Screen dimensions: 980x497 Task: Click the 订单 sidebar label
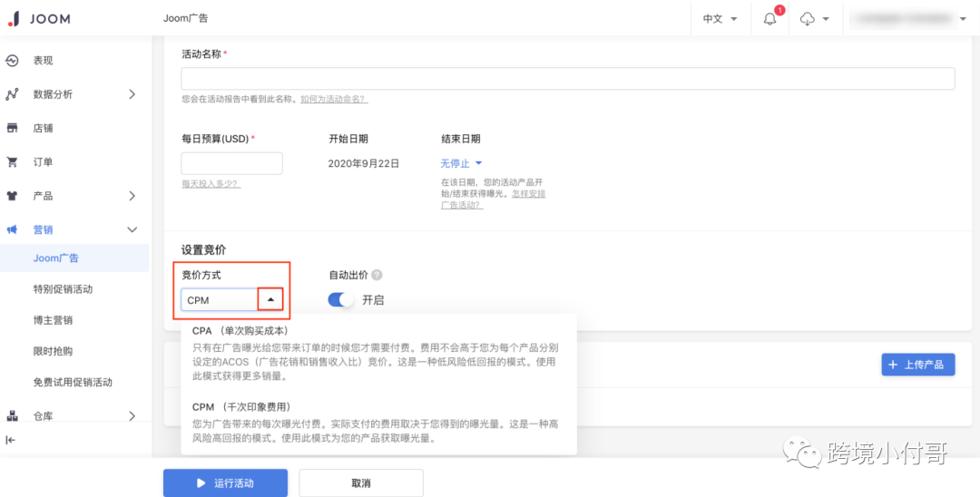coord(44,161)
